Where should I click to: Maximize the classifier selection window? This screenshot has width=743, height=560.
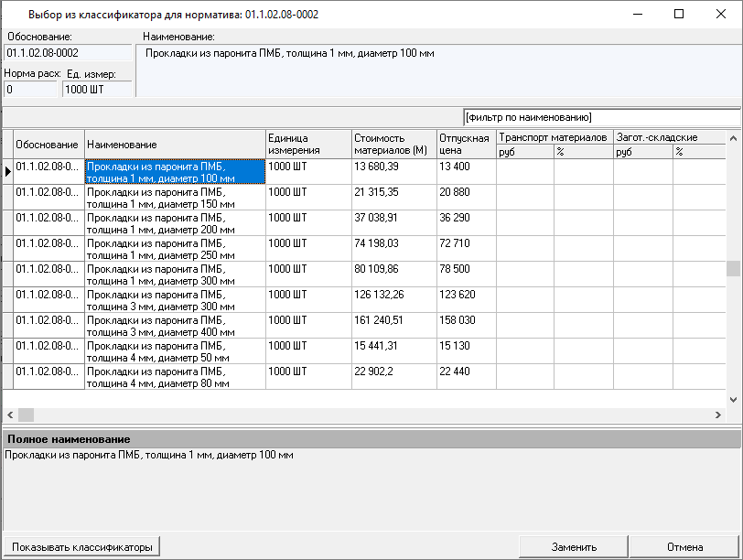[x=678, y=15]
